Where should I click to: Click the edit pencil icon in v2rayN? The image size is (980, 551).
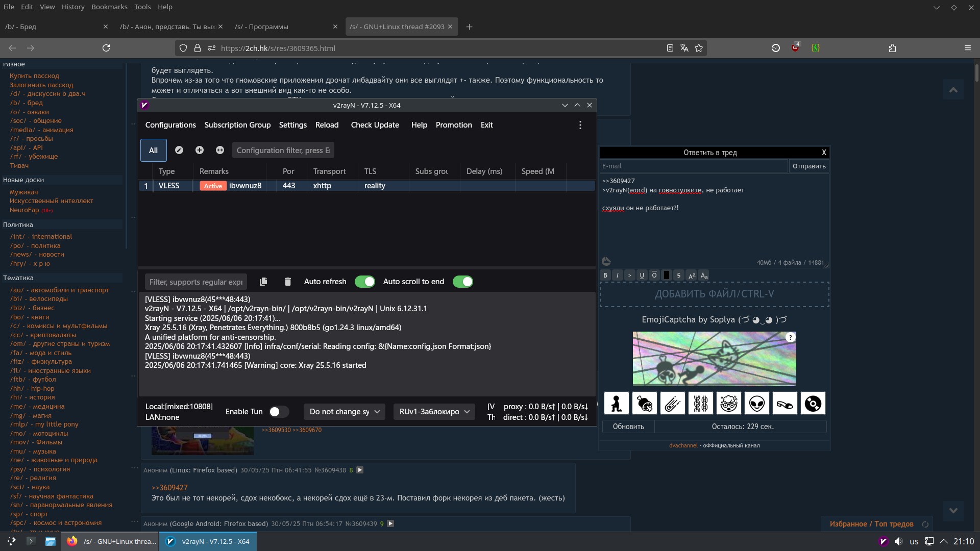(179, 150)
